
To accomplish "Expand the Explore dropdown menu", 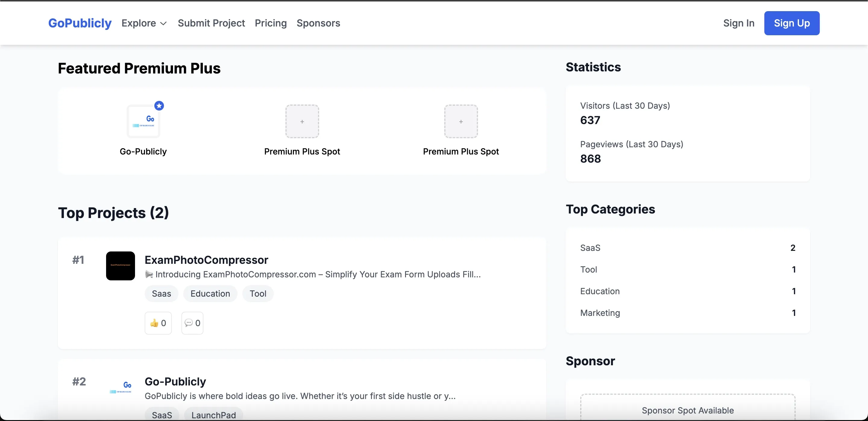I will pos(144,23).
